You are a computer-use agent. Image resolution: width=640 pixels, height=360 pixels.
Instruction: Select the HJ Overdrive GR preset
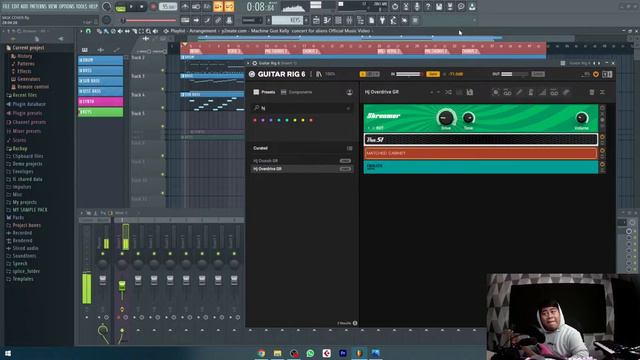click(x=301, y=169)
